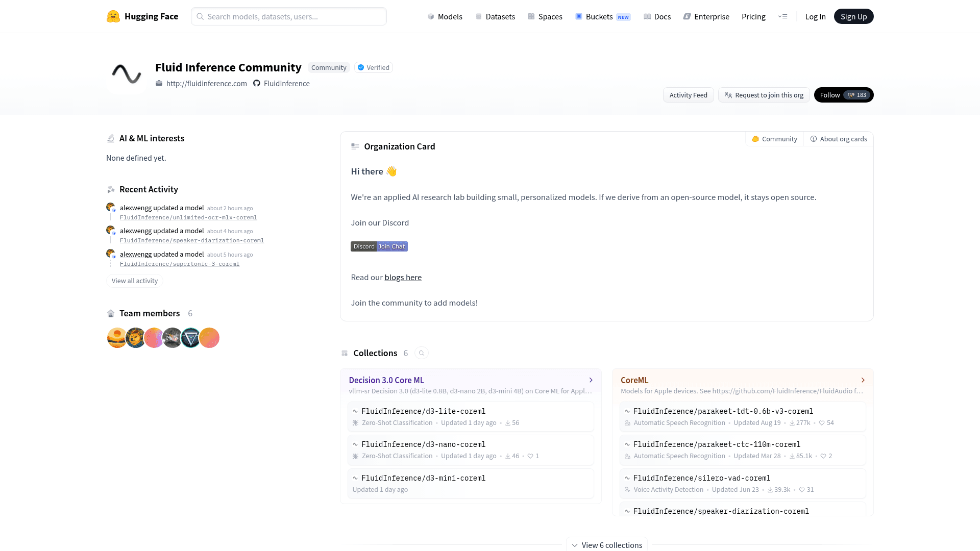Image resolution: width=980 pixels, height=551 pixels.
Task: Open About org cards tab
Action: (838, 139)
